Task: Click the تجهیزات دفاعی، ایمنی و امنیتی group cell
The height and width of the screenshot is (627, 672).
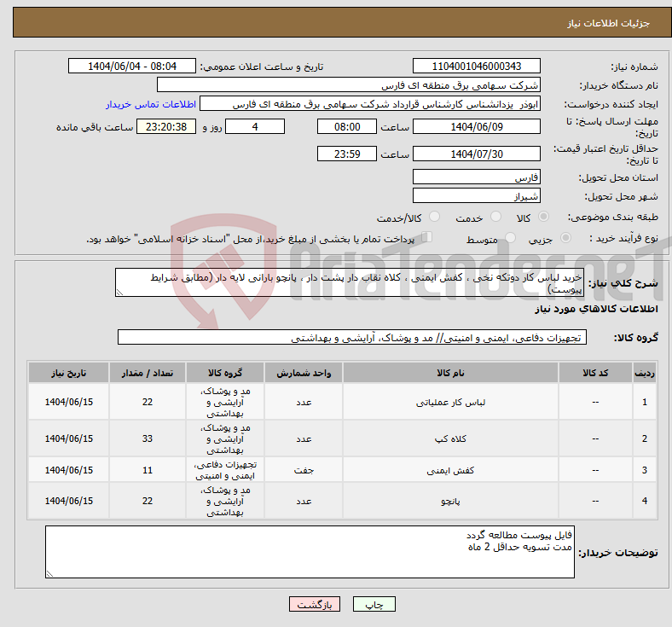Action: (x=225, y=470)
